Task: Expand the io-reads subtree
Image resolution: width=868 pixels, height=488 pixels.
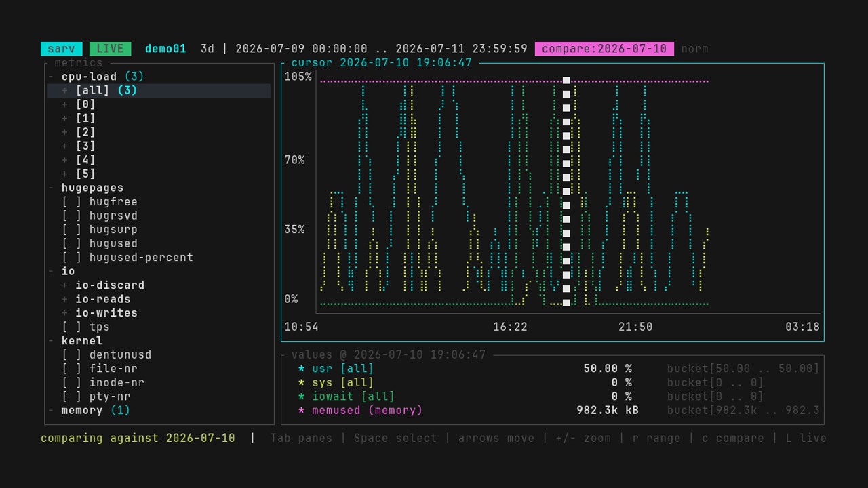Action: click(65, 300)
